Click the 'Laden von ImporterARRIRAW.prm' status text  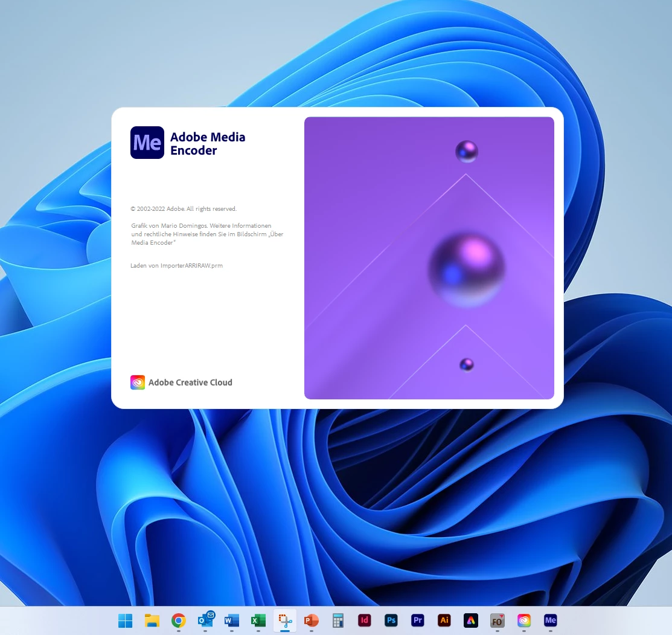point(176,265)
